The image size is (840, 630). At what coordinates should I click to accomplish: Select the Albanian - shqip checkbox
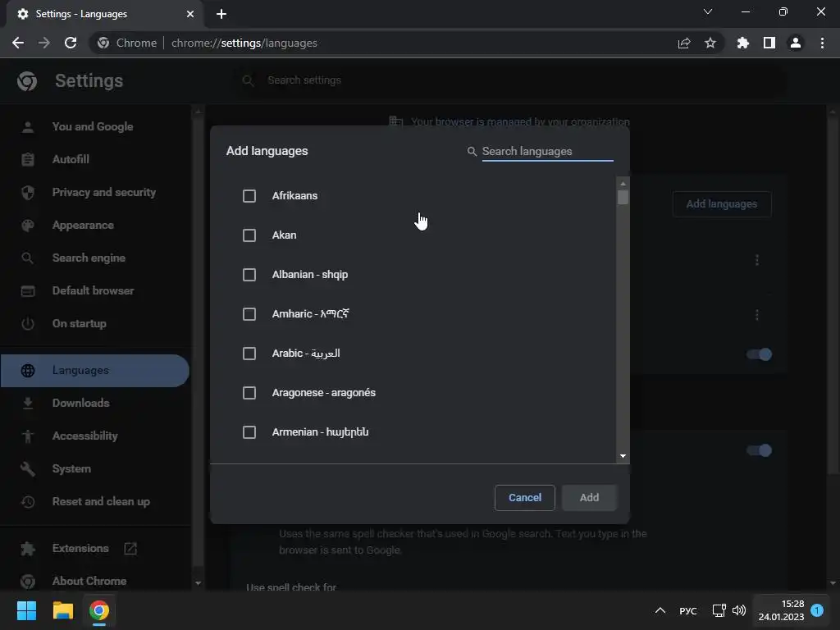[x=249, y=275]
